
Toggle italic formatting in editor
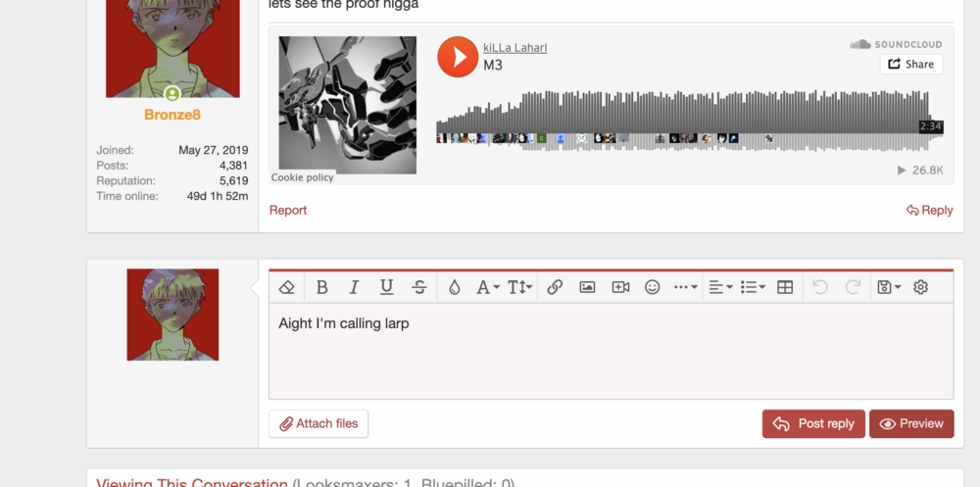[x=354, y=287]
